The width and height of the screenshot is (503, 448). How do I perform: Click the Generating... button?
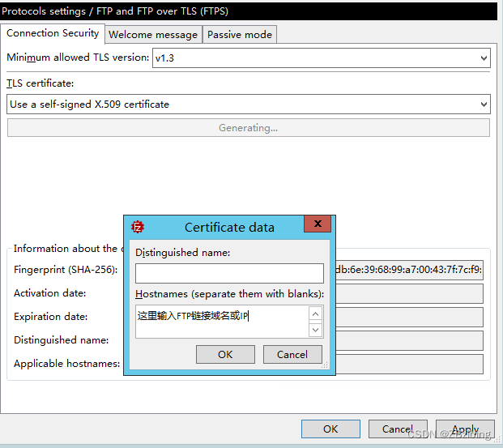[x=248, y=128]
